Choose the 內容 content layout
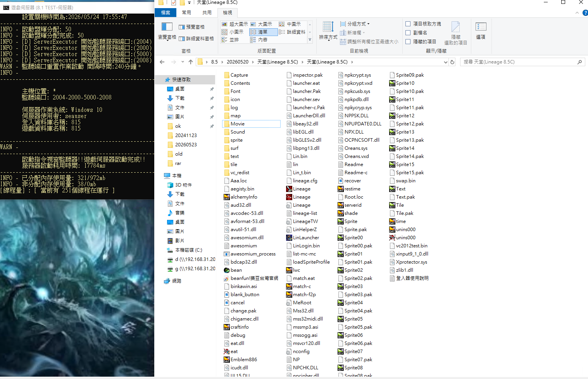Screen dimensions: 588x379 point(259,39)
